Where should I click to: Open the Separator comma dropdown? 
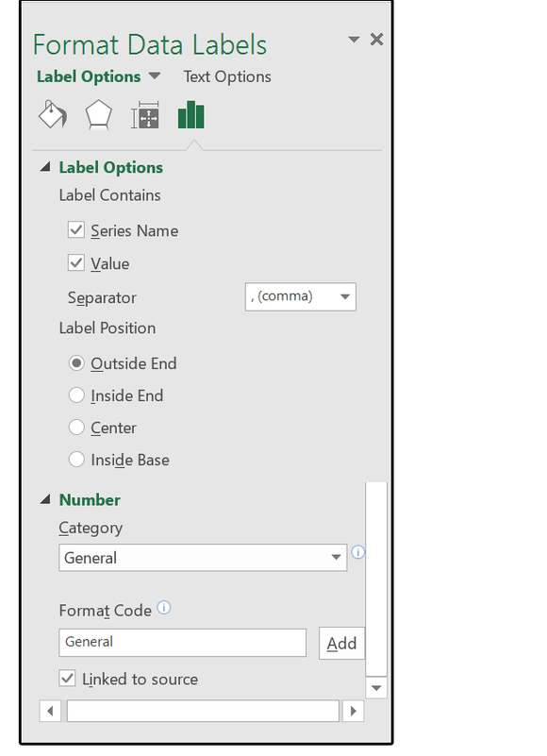tap(300, 296)
